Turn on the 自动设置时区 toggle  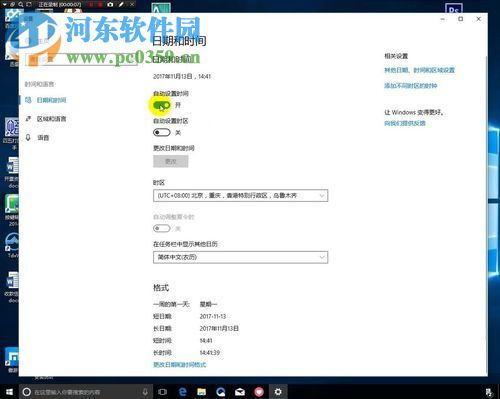(162, 133)
